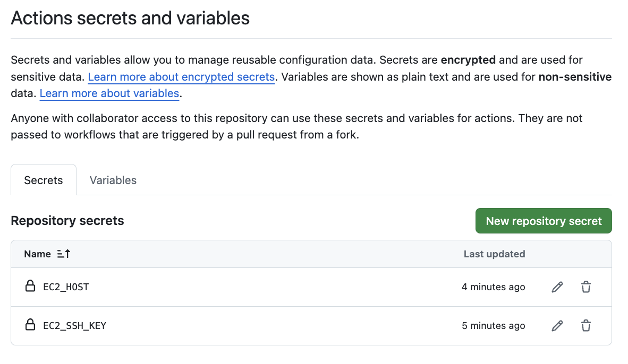
Task: Switch to the Secrets tab
Action: tap(44, 180)
